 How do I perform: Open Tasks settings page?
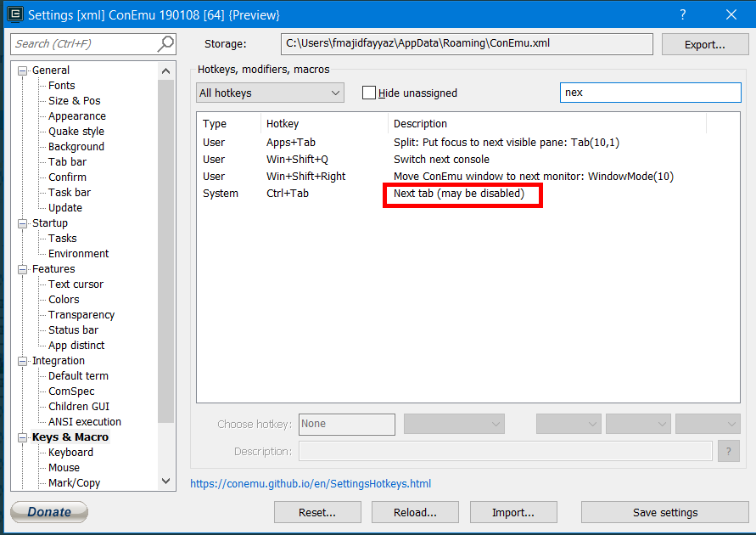(63, 239)
